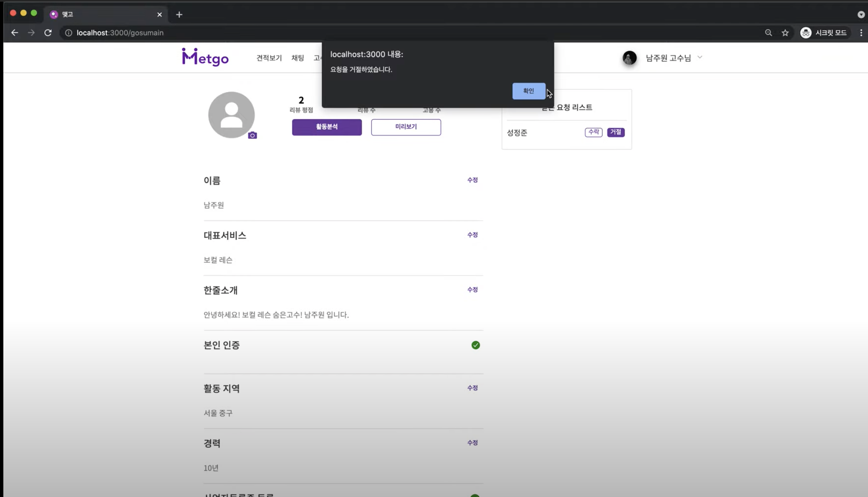Edit 한줄소개 section via 수정

[x=472, y=290]
